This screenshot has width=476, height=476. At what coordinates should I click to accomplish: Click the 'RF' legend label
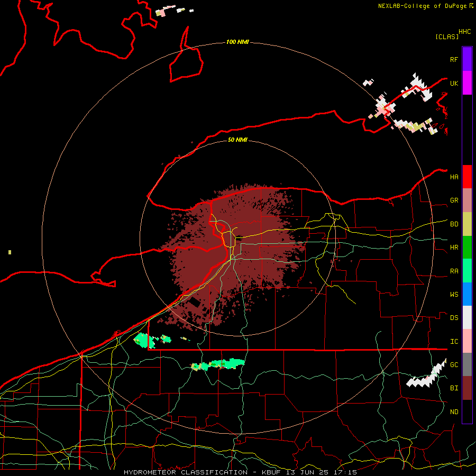click(454, 59)
